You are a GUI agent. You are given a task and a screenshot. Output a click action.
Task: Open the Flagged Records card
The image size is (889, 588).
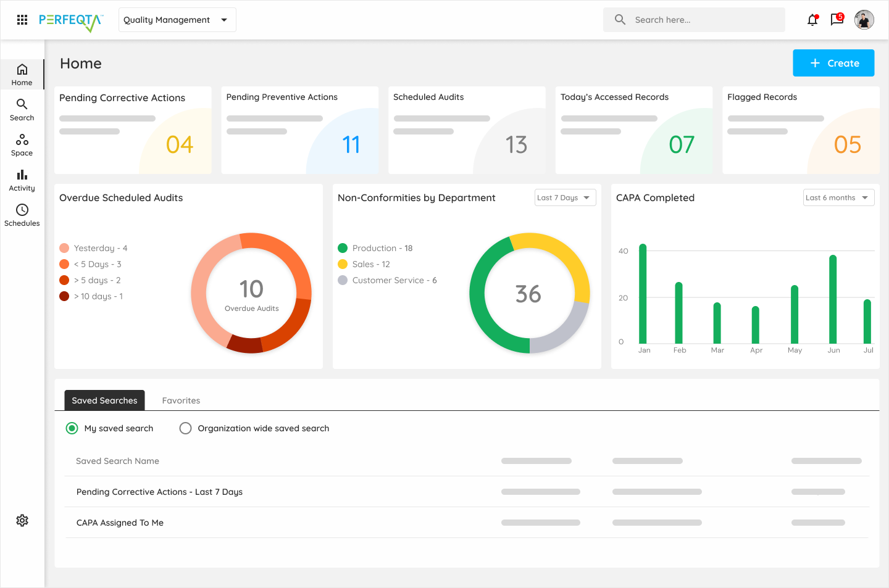click(x=801, y=130)
